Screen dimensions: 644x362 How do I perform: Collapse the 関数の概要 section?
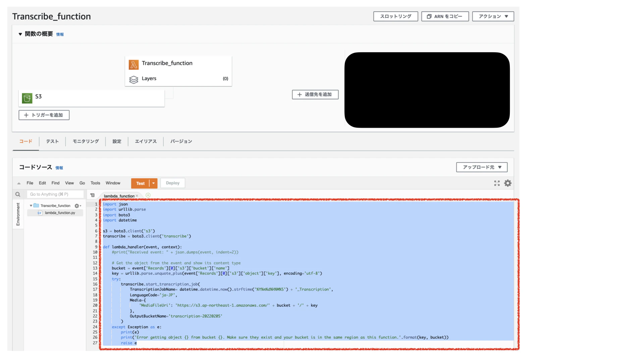click(x=20, y=34)
